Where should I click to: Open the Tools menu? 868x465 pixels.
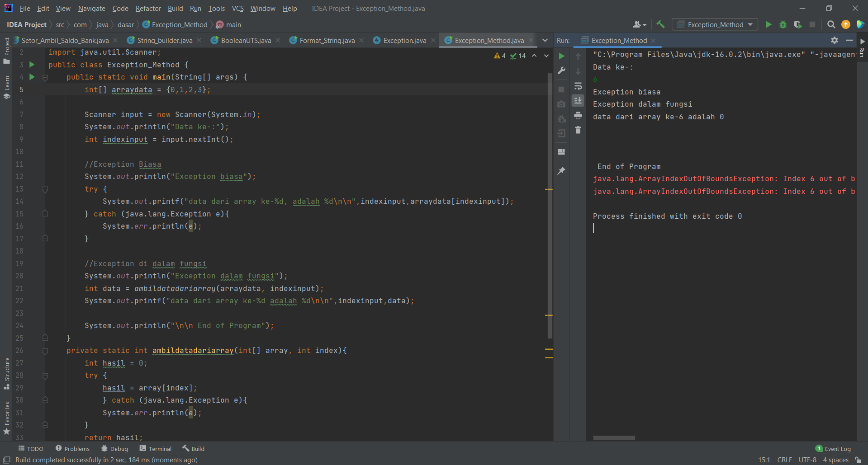(216, 8)
